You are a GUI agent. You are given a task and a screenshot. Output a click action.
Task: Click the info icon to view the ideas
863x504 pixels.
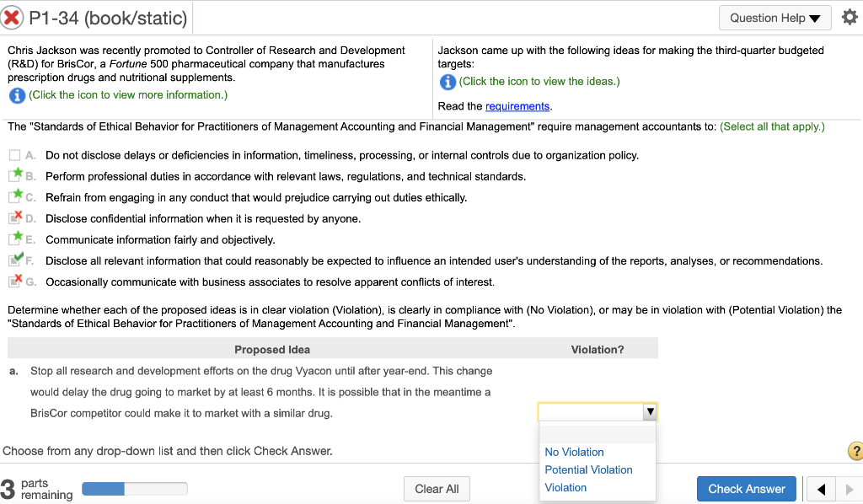tap(447, 82)
